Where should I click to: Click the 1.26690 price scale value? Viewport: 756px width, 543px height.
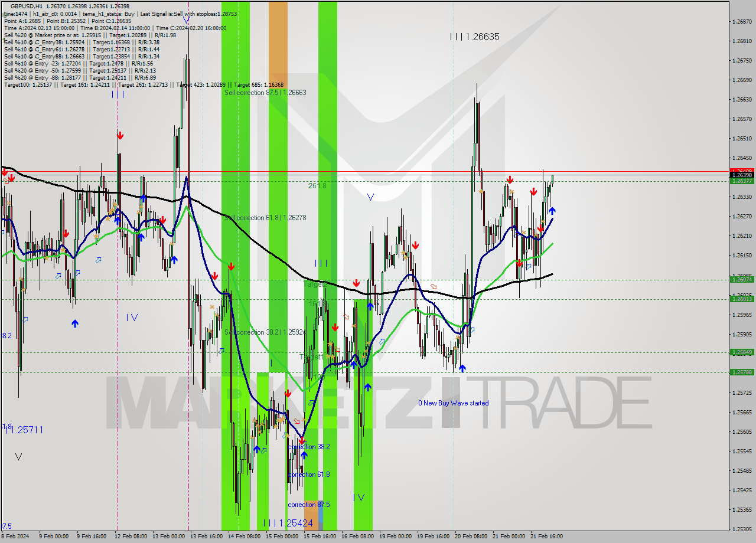[x=742, y=80]
